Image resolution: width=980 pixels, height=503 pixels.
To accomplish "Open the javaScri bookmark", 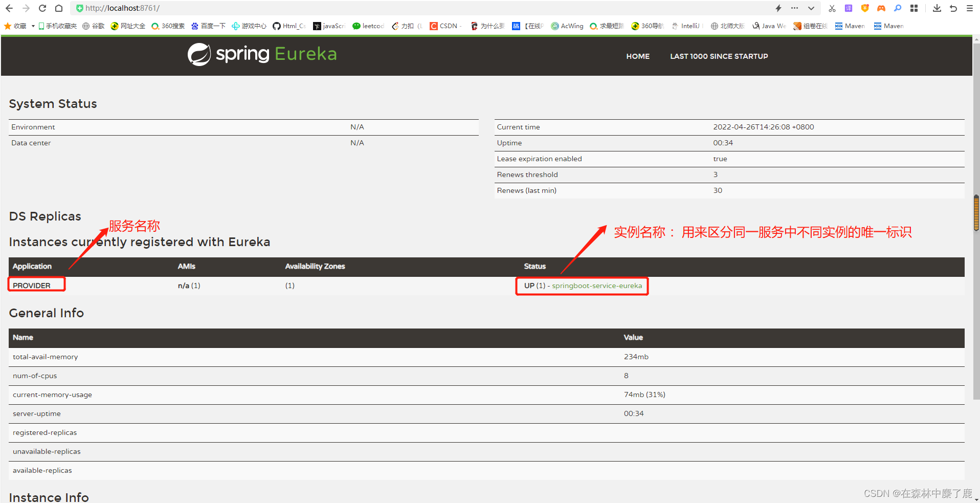I will [329, 26].
